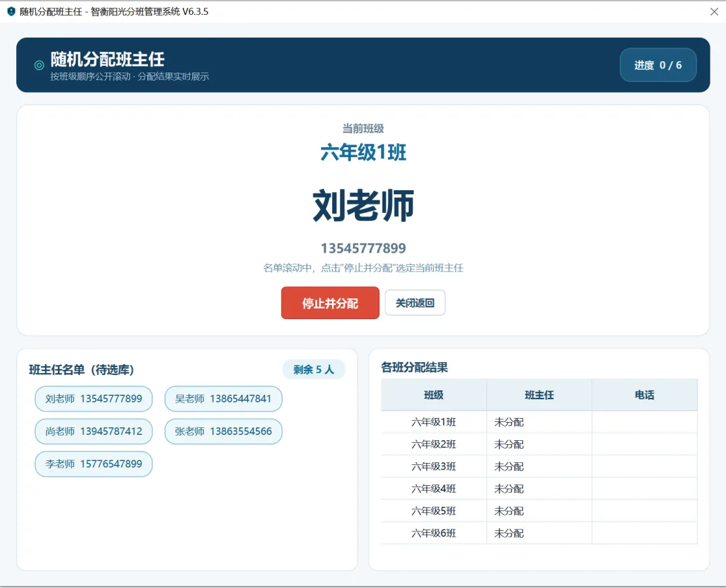The image size is (726, 588).
Task: Click 未分配 in the 六年级5班 row
Action: [x=509, y=511]
